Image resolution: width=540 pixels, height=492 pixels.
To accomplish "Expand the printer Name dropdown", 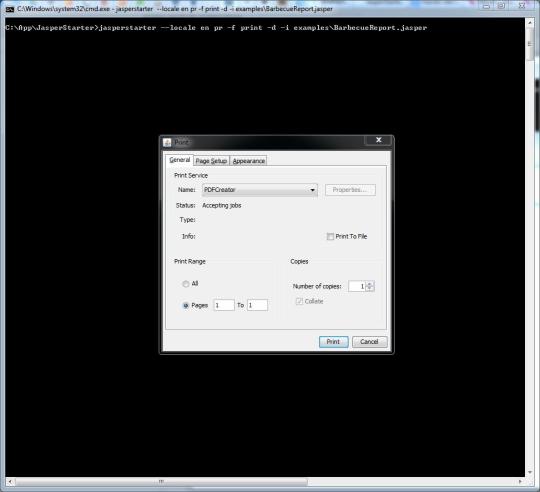I will 260,190.
